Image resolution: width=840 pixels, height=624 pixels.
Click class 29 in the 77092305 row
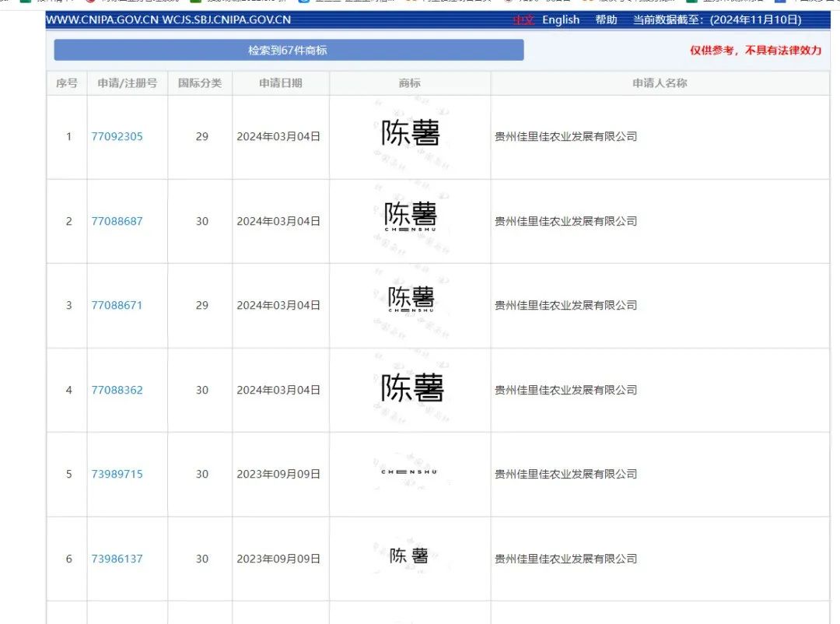click(202, 136)
